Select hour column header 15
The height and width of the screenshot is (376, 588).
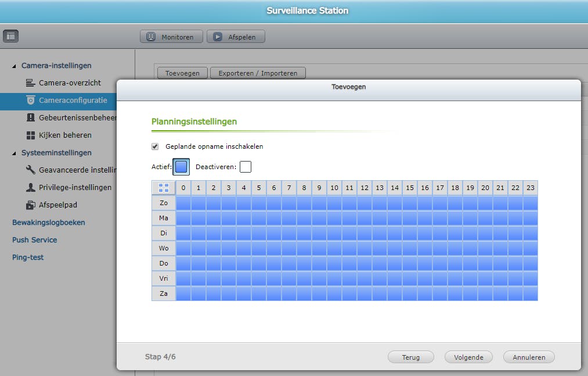click(410, 188)
